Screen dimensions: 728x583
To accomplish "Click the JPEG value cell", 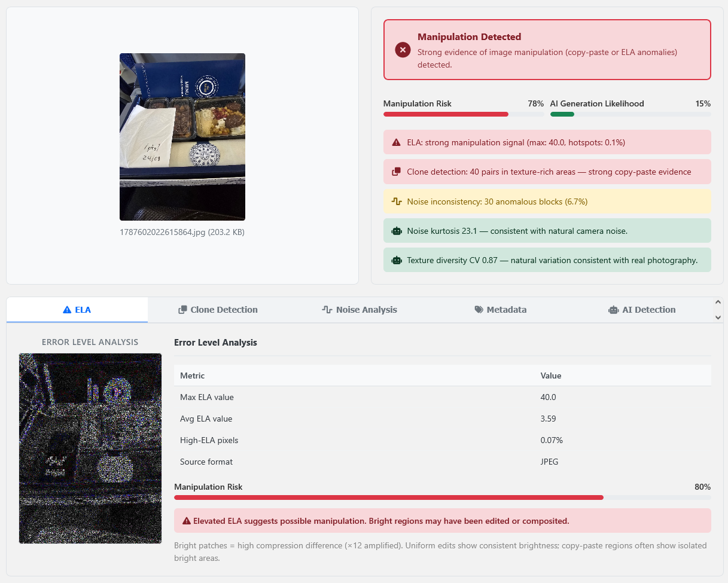I will [549, 462].
